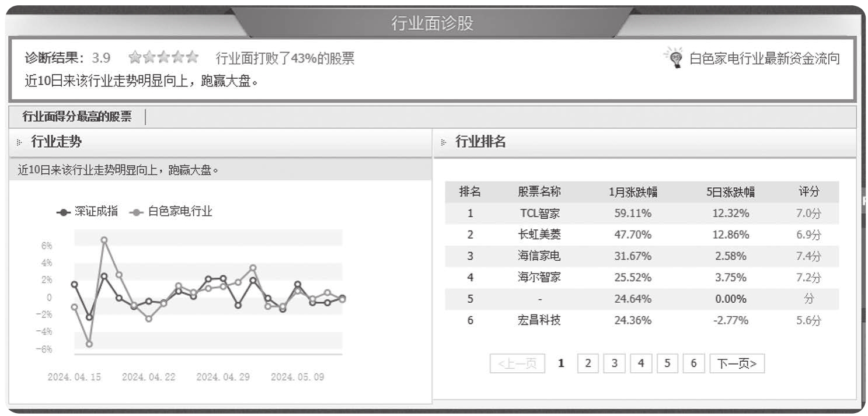Go to page 6 of rankings
Screen dimensions: 868x416
(693, 363)
